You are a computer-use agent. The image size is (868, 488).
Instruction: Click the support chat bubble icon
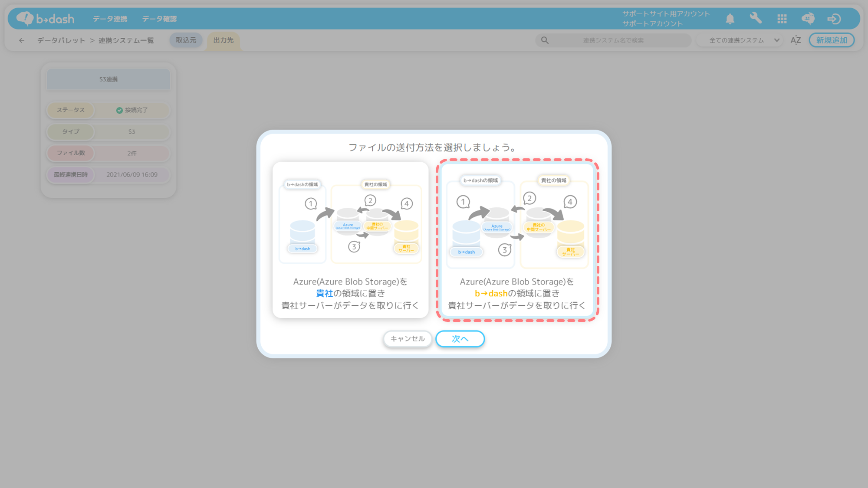(808, 19)
